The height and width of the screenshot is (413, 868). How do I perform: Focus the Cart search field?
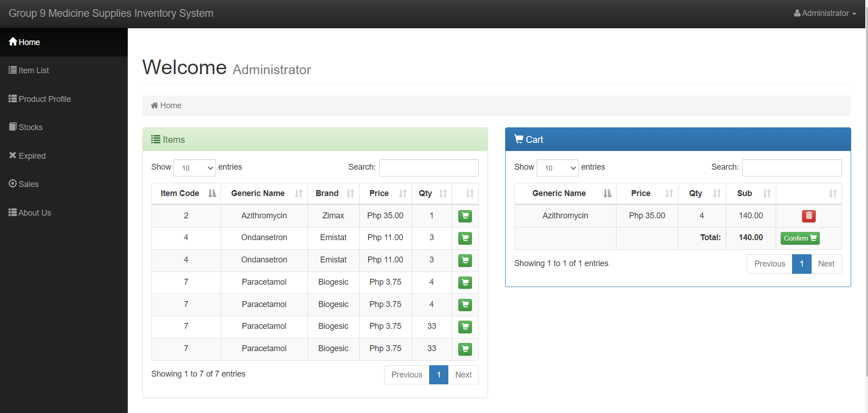792,168
